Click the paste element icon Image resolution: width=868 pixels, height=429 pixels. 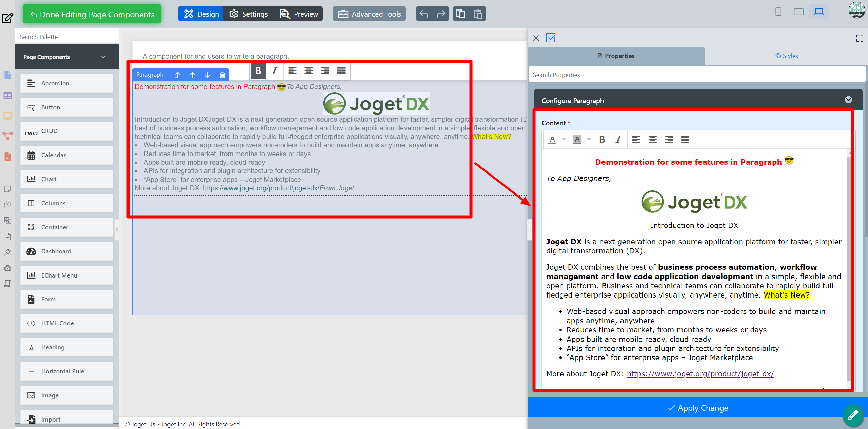pyautogui.click(x=478, y=14)
